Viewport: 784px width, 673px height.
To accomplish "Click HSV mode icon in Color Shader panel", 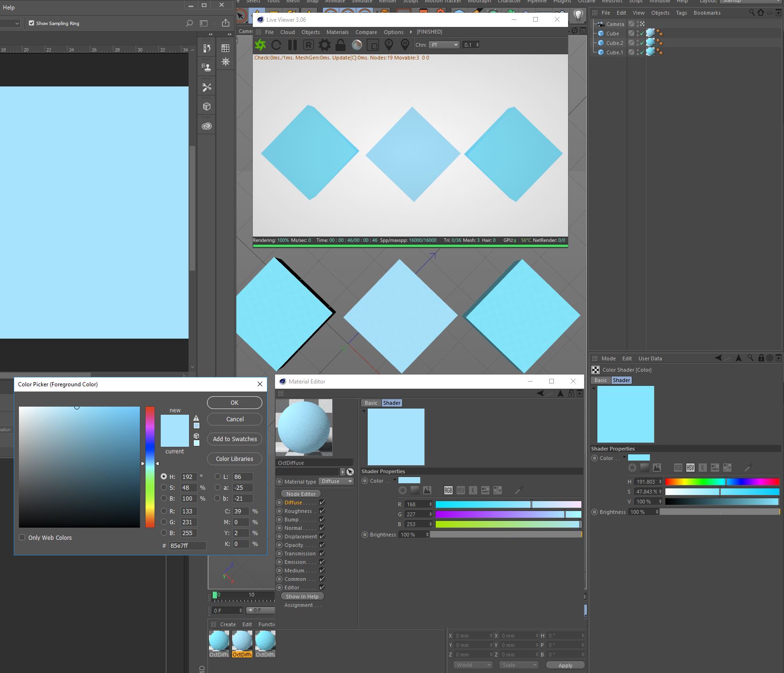I will pyautogui.click(x=690, y=468).
